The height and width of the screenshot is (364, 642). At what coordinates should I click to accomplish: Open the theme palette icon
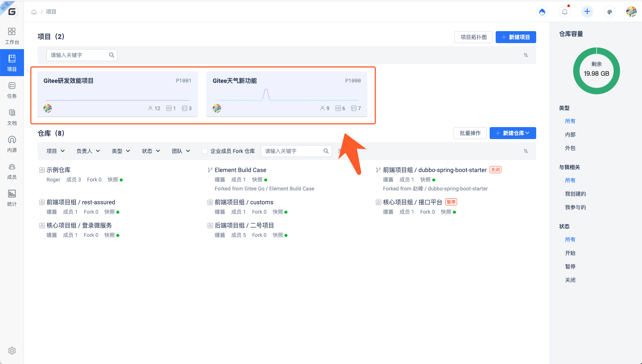(610, 12)
